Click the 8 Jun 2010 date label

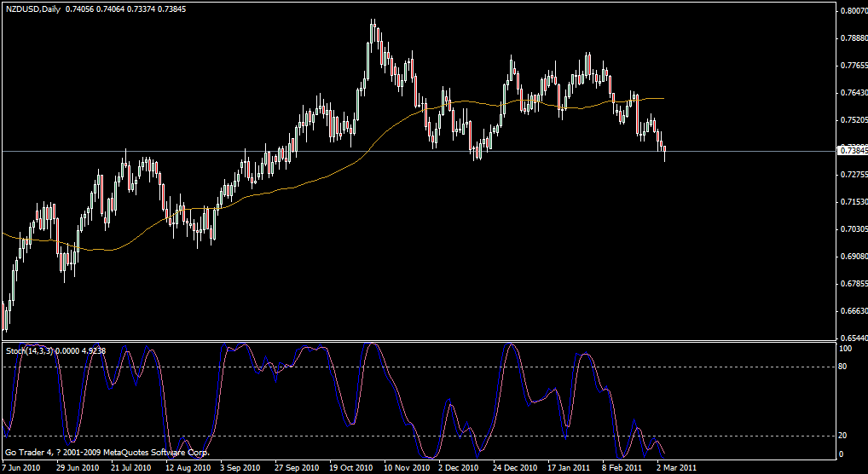click(x=22, y=468)
